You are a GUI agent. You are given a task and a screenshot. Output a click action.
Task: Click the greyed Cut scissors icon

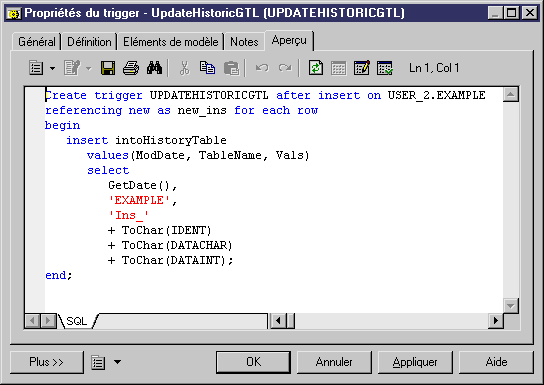pyautogui.click(x=185, y=68)
